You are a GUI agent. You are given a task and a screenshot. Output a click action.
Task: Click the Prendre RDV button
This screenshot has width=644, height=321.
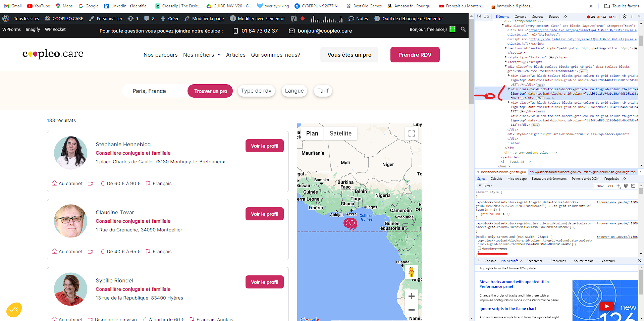pos(415,55)
